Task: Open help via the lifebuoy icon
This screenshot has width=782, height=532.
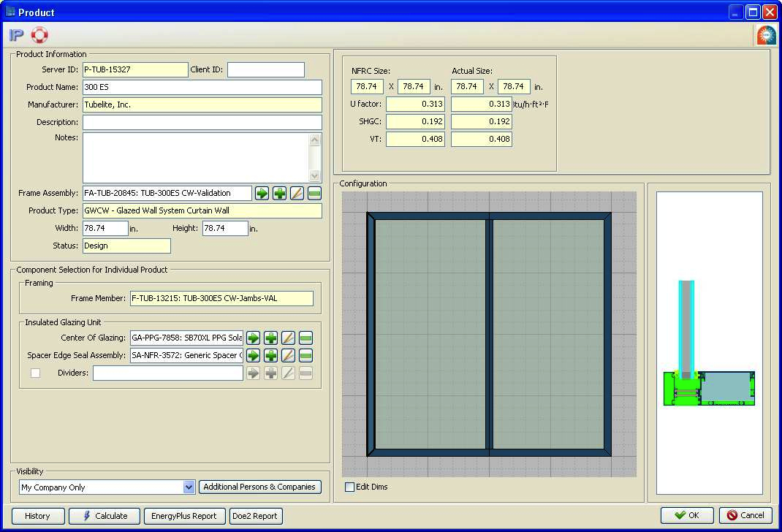Action: tap(39, 35)
